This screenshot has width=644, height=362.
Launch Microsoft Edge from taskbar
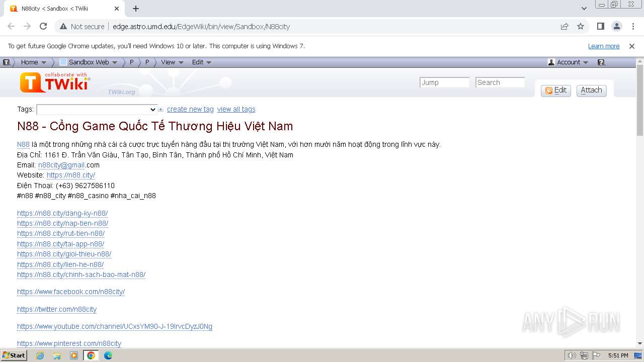(x=108, y=355)
